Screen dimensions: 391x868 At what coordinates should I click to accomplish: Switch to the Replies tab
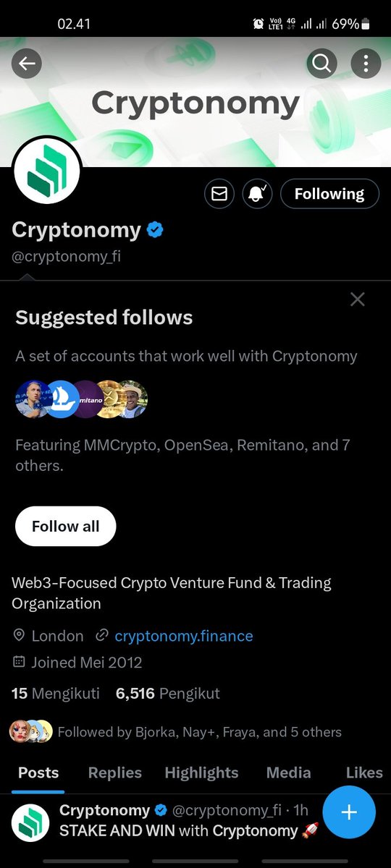click(115, 773)
